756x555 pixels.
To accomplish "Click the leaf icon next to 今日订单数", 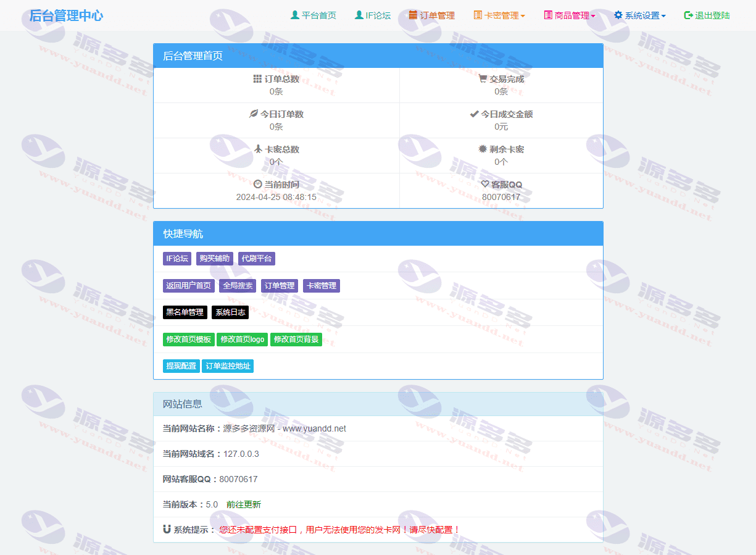I will (253, 114).
